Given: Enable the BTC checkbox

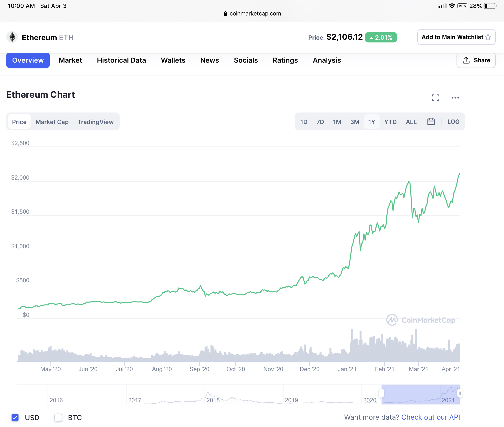Looking at the screenshot, I should point(58,417).
